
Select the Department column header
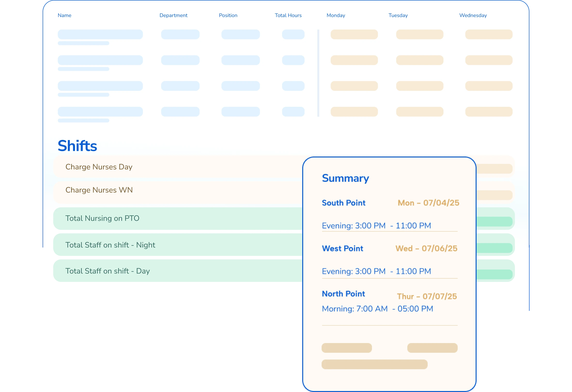coord(174,15)
